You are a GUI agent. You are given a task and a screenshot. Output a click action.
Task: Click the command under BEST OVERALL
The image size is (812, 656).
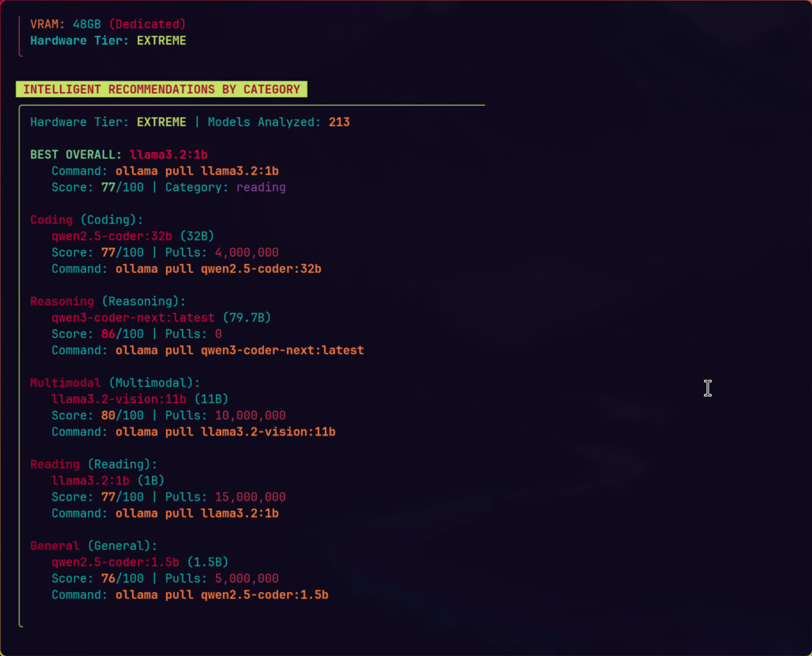(x=197, y=171)
